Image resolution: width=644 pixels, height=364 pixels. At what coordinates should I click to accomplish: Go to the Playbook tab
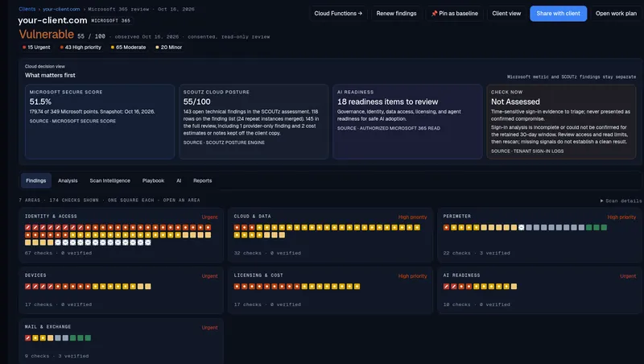tap(153, 180)
